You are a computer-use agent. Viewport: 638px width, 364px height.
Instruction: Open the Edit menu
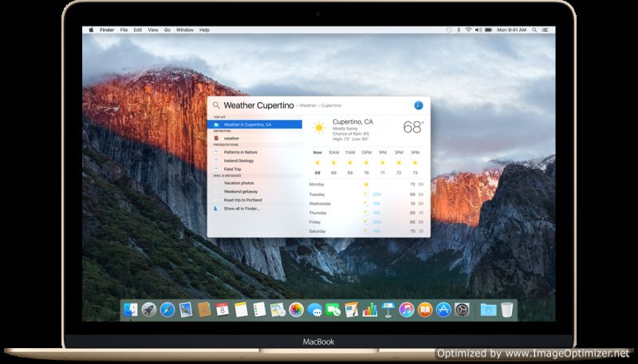(138, 29)
